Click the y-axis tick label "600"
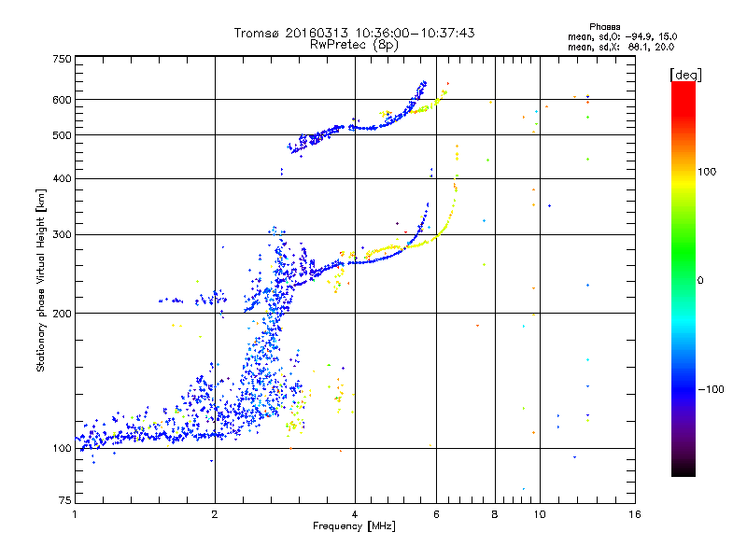Viewport: 747px width, 560px height. click(63, 100)
